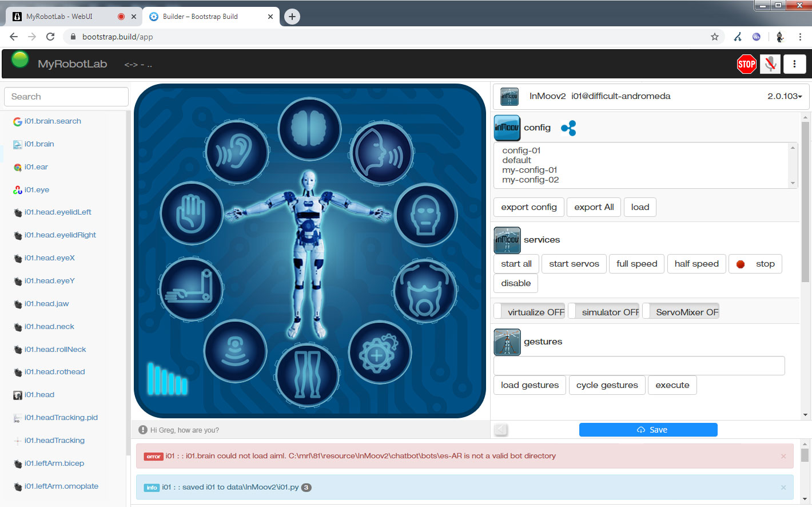The width and height of the screenshot is (812, 507).
Task: Click the collapse arrow left of Save
Action: click(501, 430)
